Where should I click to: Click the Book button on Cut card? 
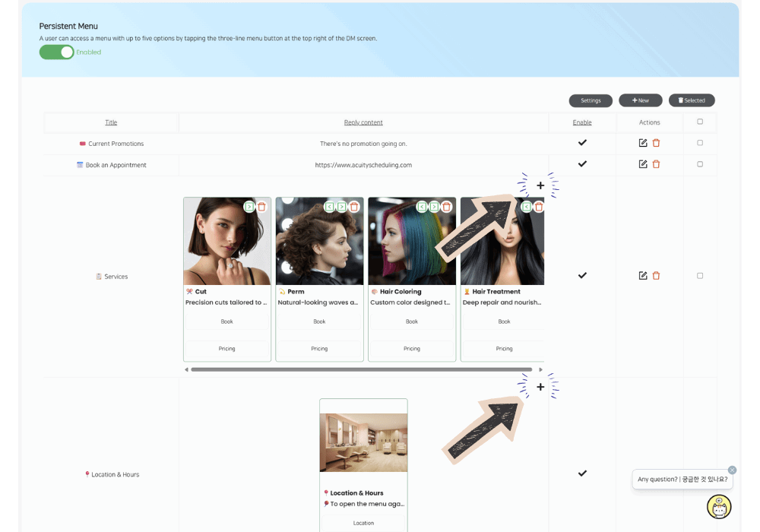click(x=226, y=321)
